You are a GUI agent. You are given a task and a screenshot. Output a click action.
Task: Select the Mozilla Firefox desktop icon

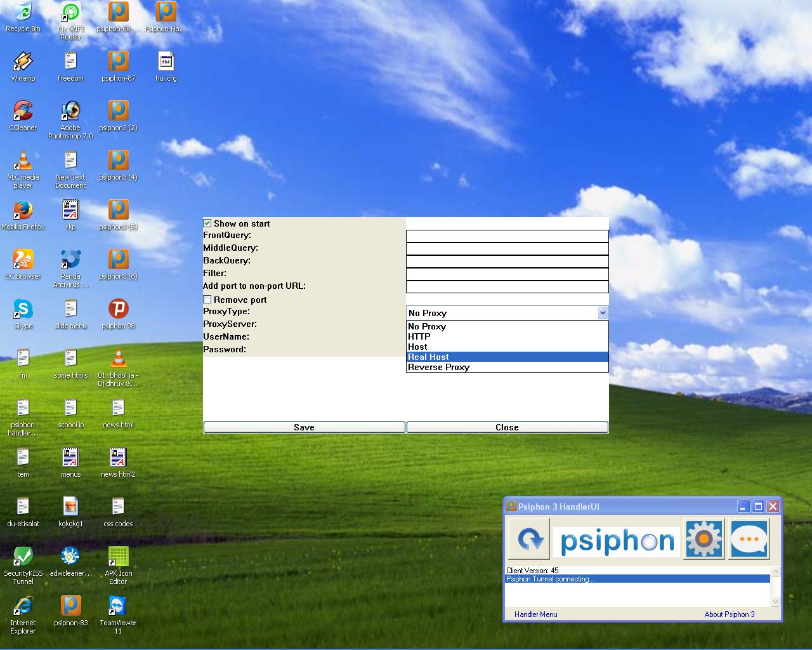pyautogui.click(x=23, y=215)
